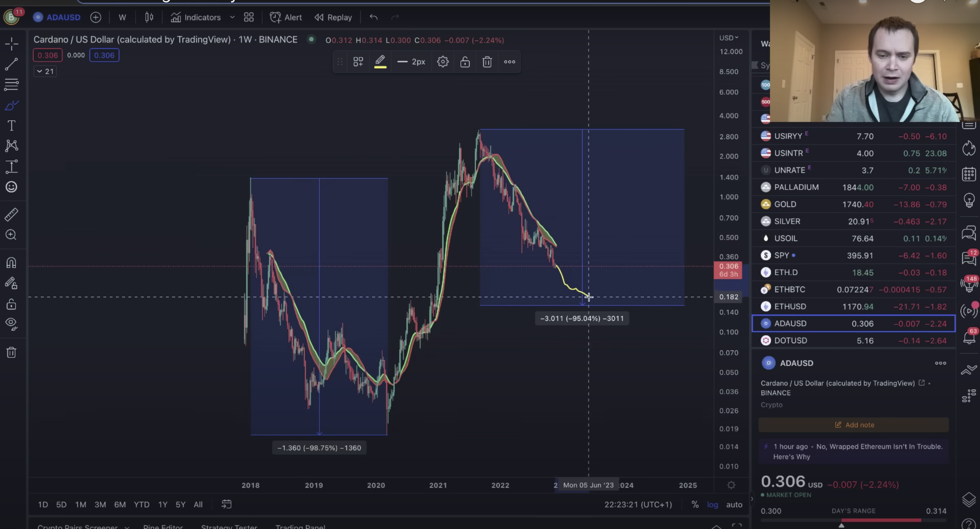Screen dimensions: 980x529
Task: Hide all drawings using eye icon
Action: [12, 324]
